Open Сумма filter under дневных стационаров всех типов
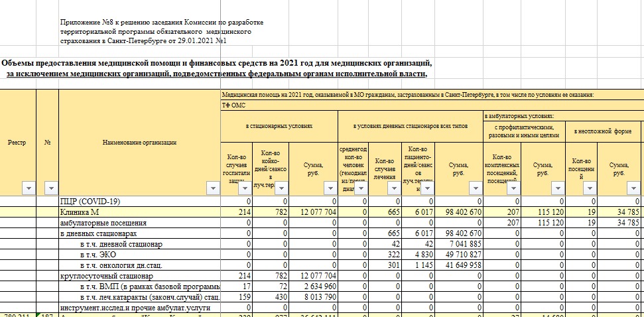 click(x=476, y=188)
